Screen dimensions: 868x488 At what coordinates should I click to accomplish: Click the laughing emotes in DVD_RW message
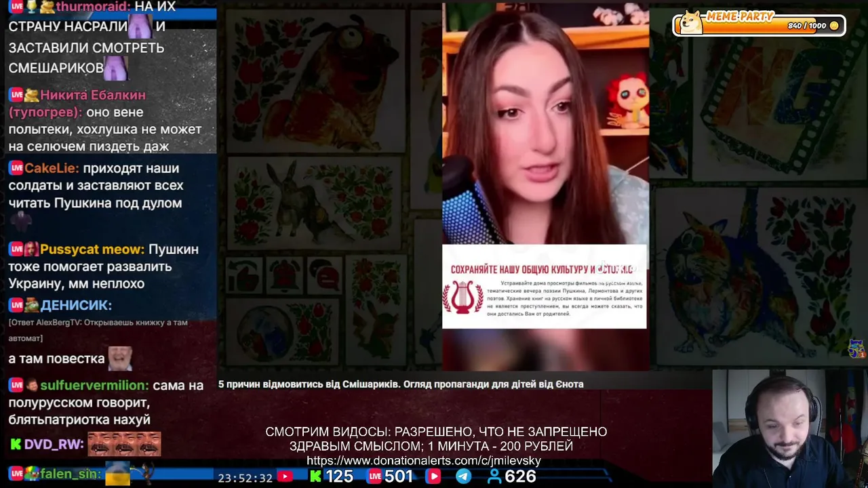[124, 444]
